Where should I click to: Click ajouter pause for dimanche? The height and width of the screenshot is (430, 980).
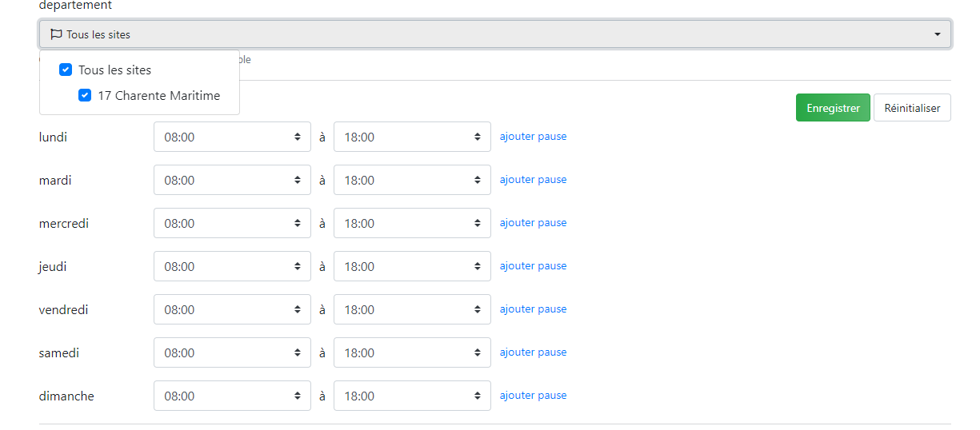(x=533, y=396)
